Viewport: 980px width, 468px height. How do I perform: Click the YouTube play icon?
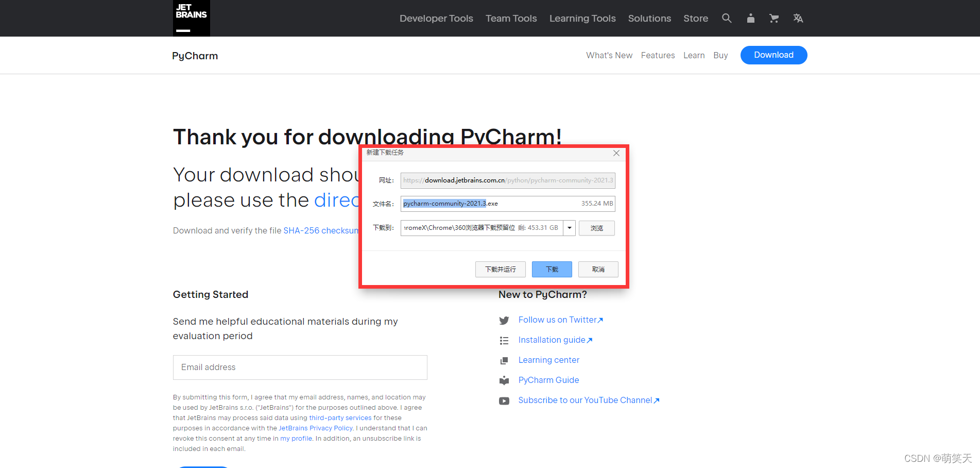[x=504, y=400]
